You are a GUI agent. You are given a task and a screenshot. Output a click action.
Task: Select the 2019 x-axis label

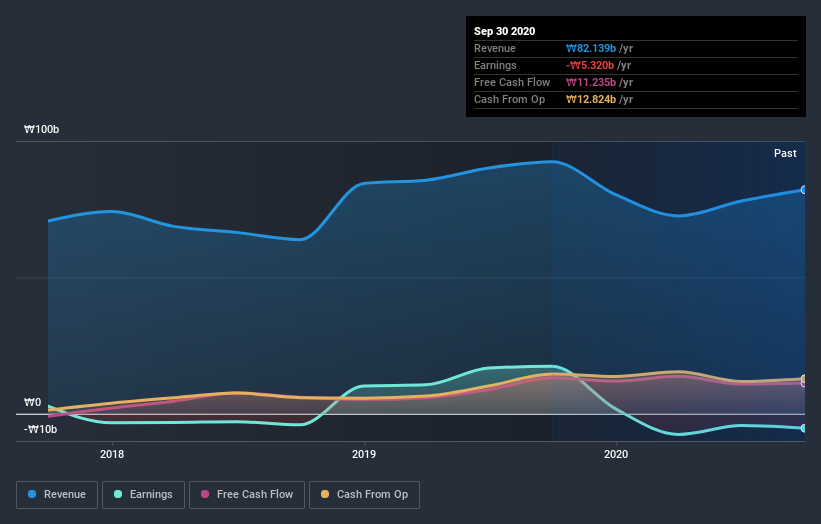click(x=364, y=454)
